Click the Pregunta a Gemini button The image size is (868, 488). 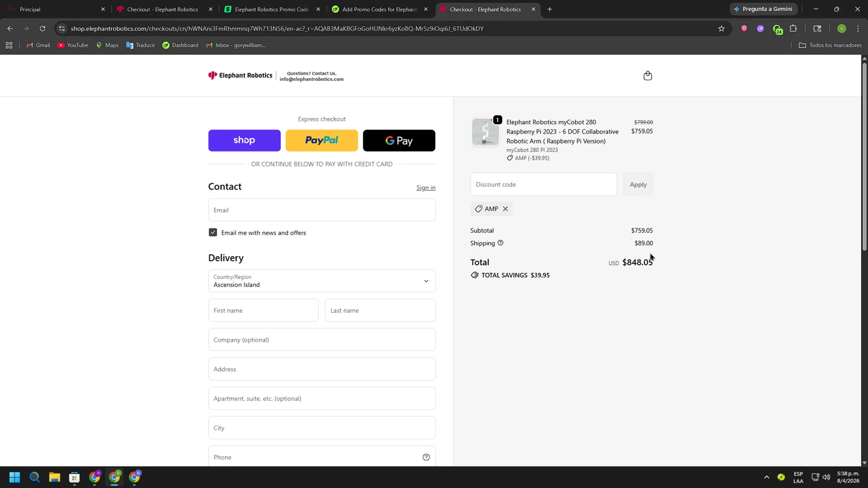(x=763, y=9)
